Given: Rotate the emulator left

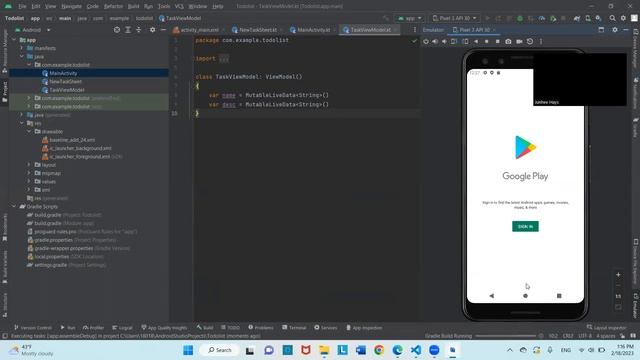Looking at the screenshot, I should (x=454, y=42).
